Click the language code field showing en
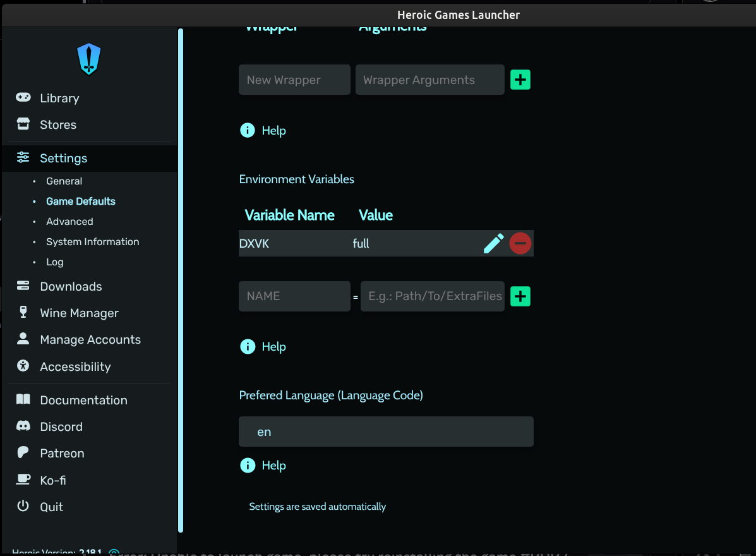The width and height of the screenshot is (756, 556). point(386,432)
